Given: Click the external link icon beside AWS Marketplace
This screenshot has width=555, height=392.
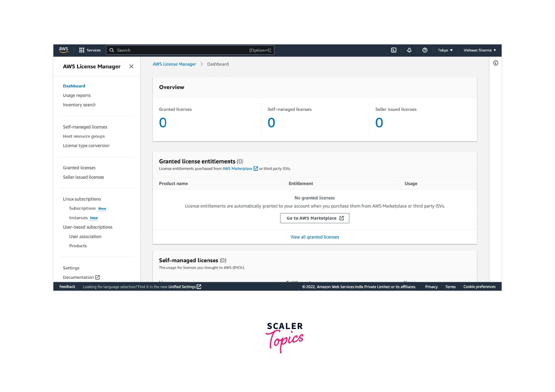Looking at the screenshot, I should [256, 169].
